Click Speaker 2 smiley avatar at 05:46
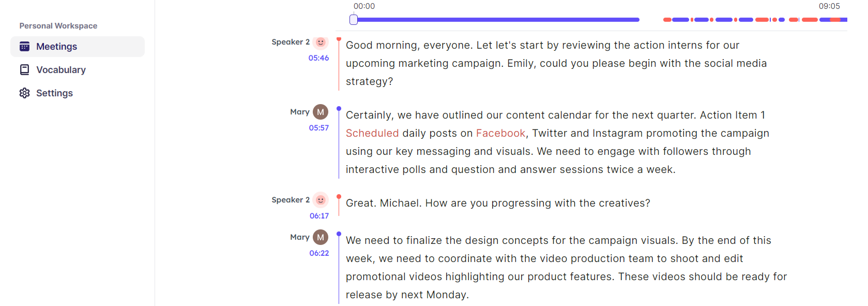 [321, 42]
